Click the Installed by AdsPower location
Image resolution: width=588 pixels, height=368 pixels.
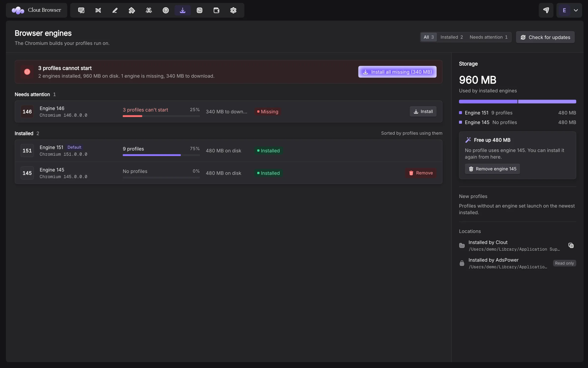click(517, 263)
